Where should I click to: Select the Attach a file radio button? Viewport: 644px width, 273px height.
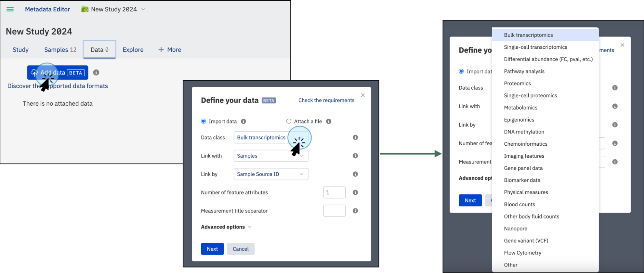pyautogui.click(x=289, y=122)
